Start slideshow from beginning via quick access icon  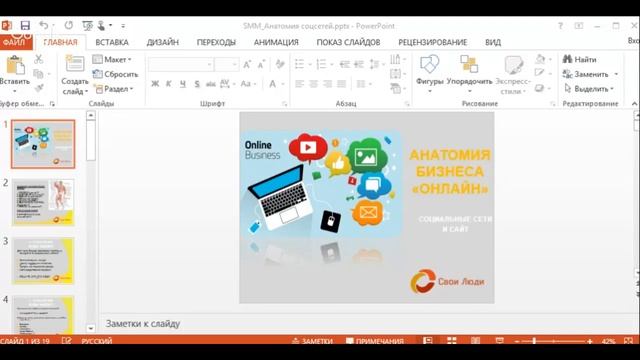click(x=87, y=26)
